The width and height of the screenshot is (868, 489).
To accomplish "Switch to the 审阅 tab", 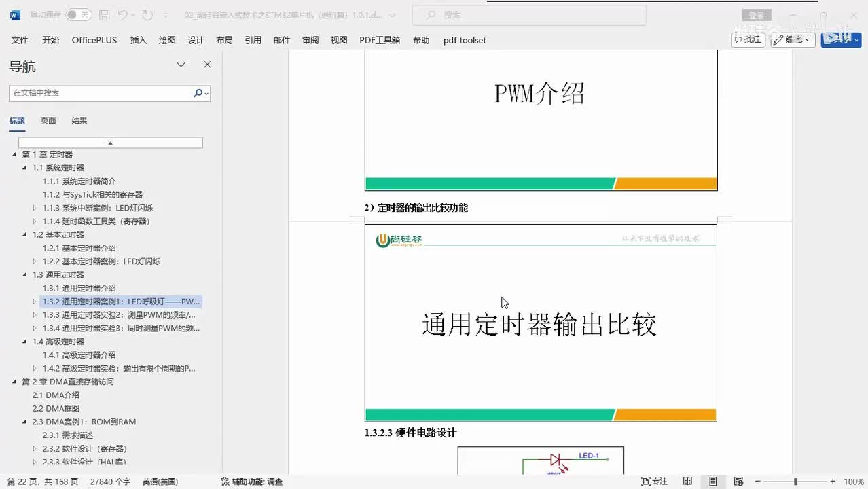I will (310, 40).
